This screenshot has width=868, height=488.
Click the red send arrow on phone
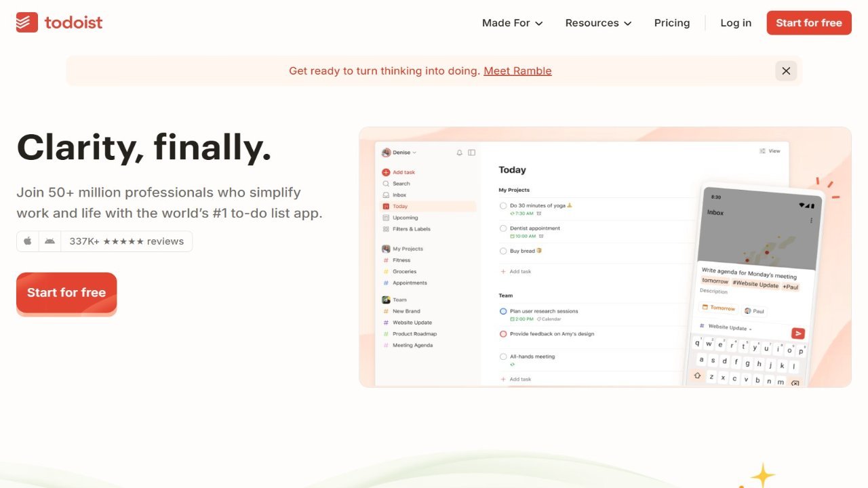pos(798,333)
